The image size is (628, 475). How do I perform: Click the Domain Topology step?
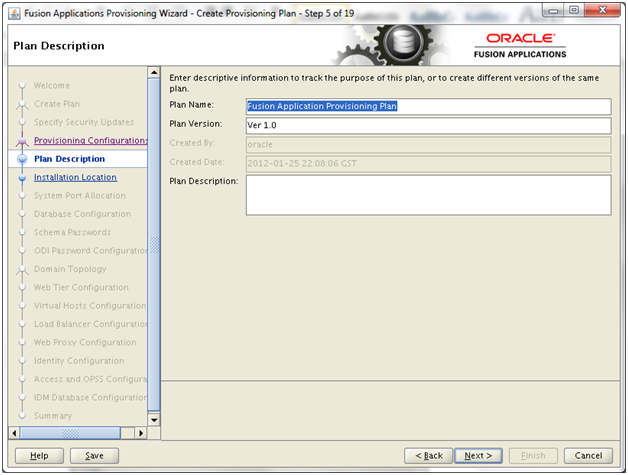click(x=70, y=269)
